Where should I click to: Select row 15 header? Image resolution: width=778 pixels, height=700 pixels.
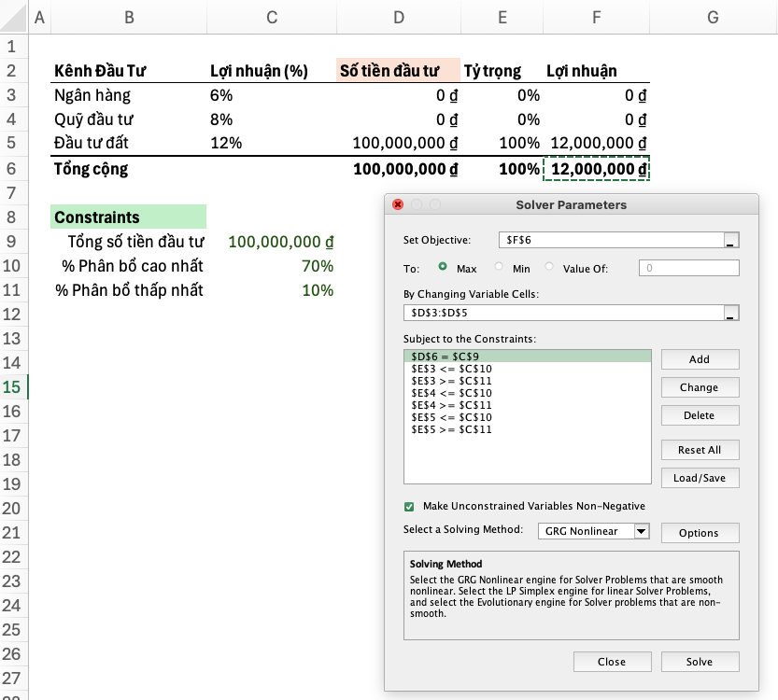pyautogui.click(x=12, y=387)
